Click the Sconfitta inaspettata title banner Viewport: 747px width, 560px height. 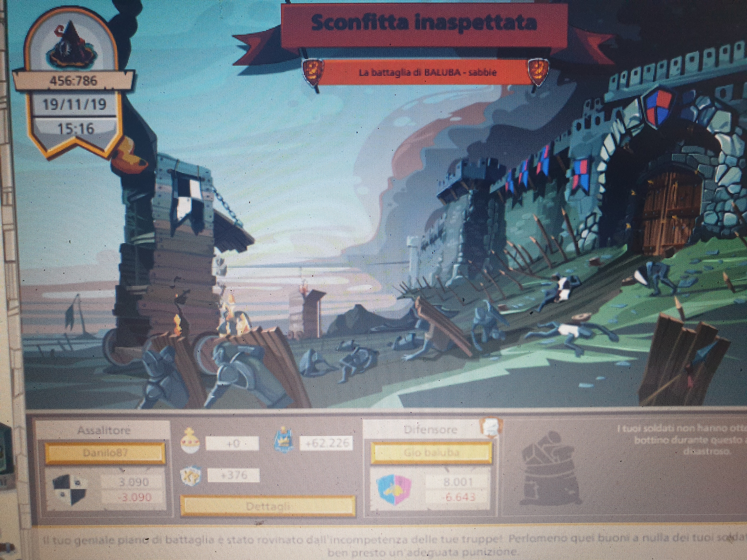[424, 23]
